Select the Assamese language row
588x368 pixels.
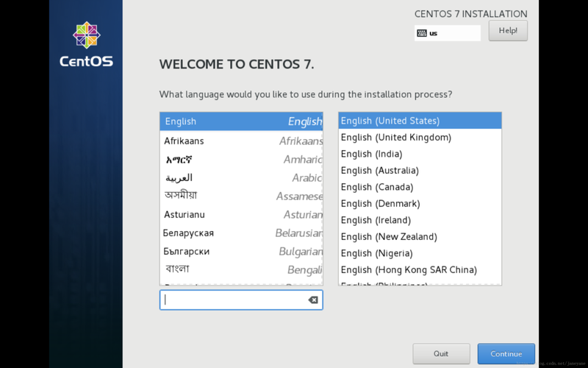241,196
